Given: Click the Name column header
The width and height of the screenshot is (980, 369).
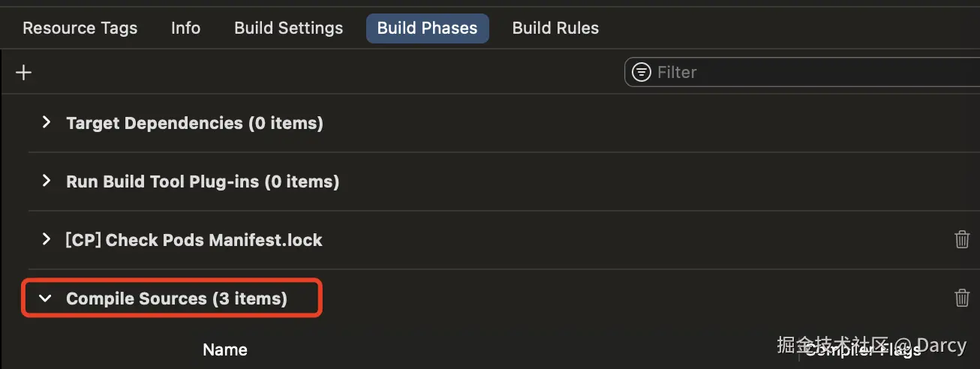Looking at the screenshot, I should pyautogui.click(x=225, y=349).
